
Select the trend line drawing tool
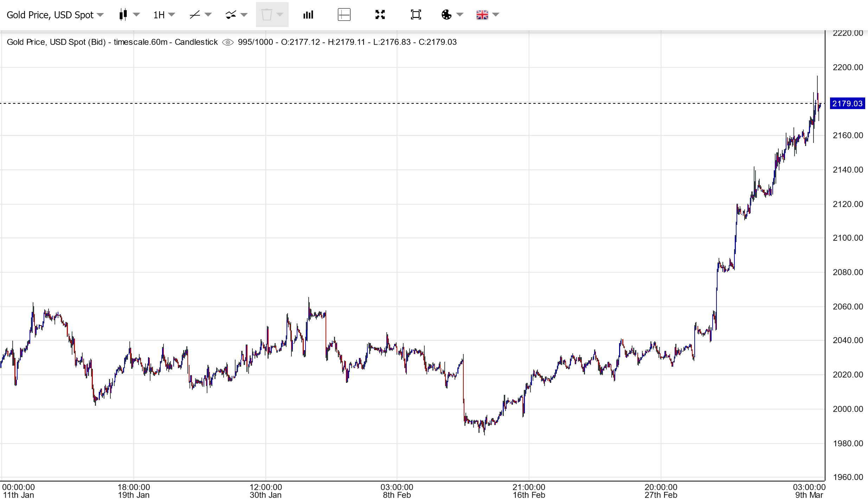click(195, 15)
